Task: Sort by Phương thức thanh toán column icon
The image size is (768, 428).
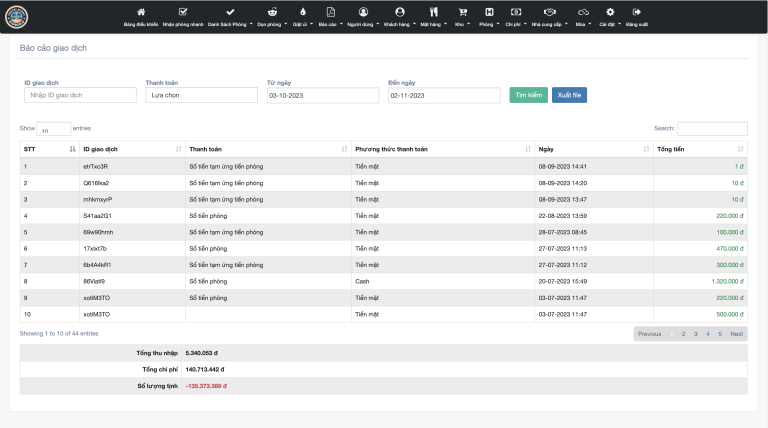Action: [528, 149]
